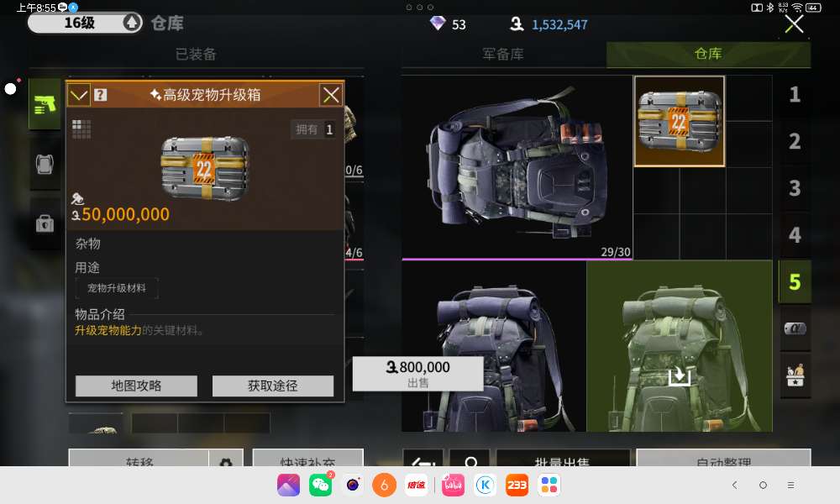Tap the floating white assistive dot
840x504 pixels.
point(10,89)
